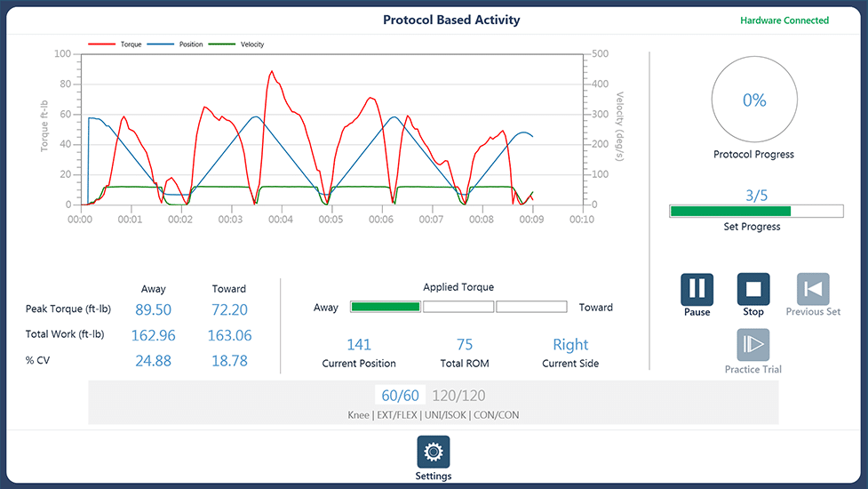Click the Set Progress bar
Image resolution: width=868 pixels, height=489 pixels.
point(755,212)
